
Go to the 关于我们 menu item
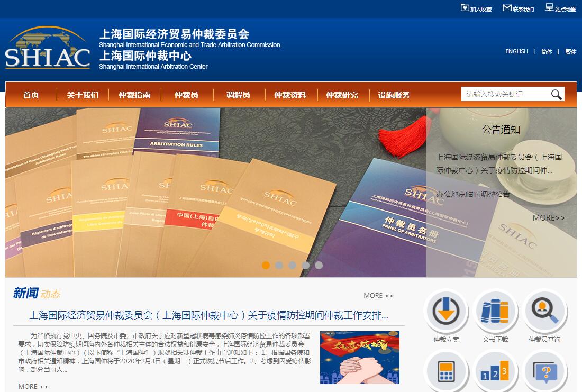pyautogui.click(x=83, y=95)
